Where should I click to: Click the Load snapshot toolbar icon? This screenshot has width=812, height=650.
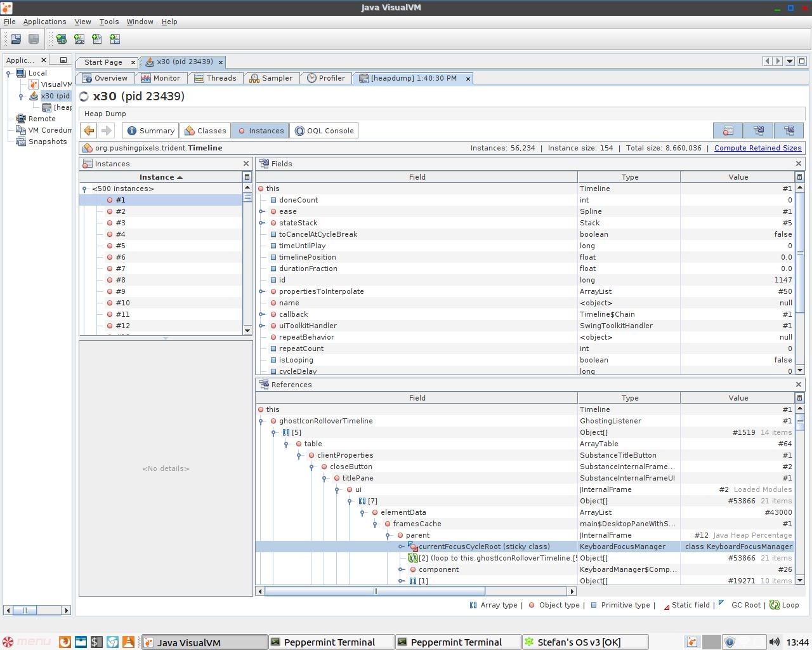16,39
